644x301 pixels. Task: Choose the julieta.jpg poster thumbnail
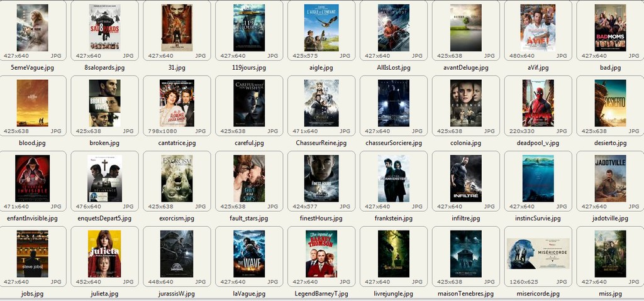[x=105, y=253]
